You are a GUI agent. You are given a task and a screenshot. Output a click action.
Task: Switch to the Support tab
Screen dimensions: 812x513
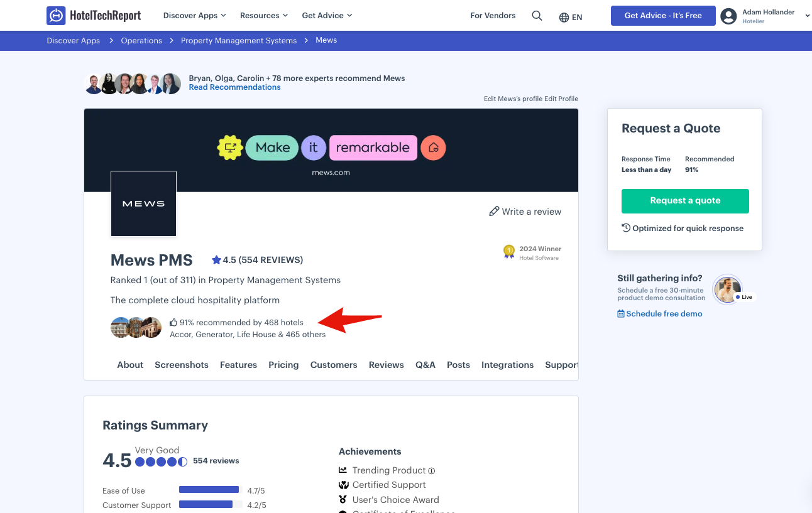coord(561,365)
